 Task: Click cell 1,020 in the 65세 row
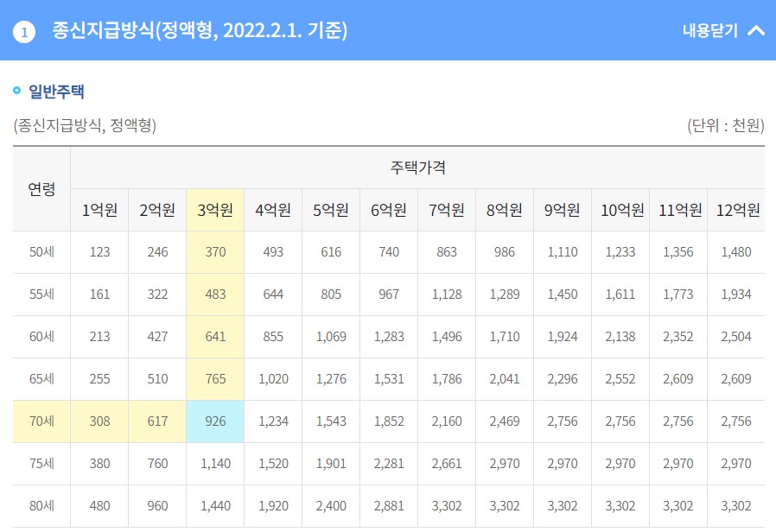(273, 379)
